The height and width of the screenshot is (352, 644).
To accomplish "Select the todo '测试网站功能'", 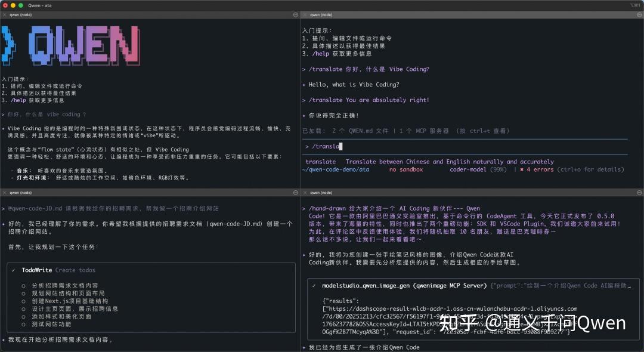I will pyautogui.click(x=51, y=325).
